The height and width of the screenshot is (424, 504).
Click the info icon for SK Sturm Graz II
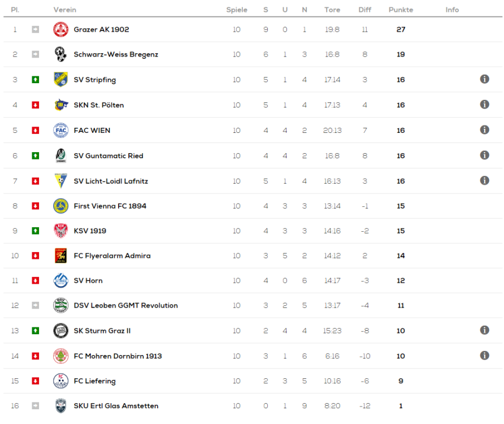coord(484,330)
